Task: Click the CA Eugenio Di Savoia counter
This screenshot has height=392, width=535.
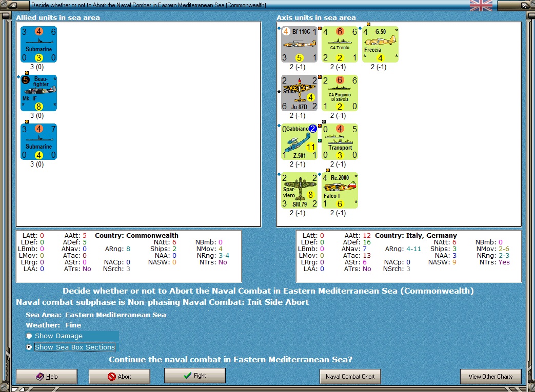Action: pyautogui.click(x=340, y=93)
